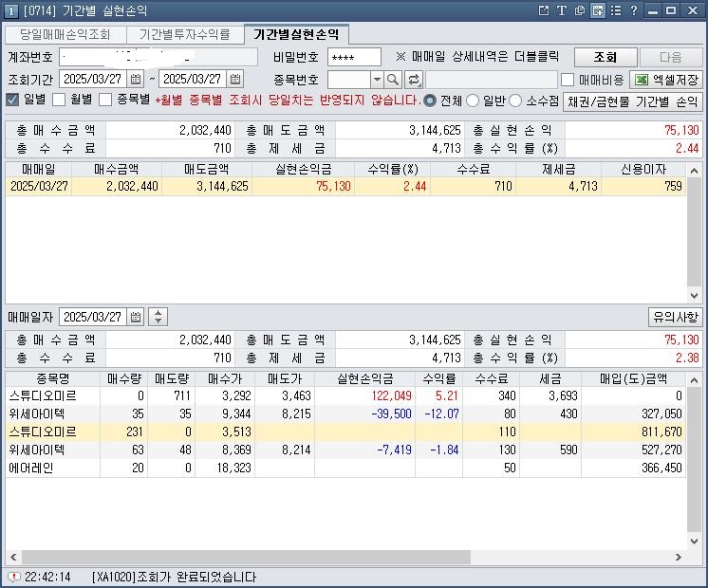Click the 유의사항 button
This screenshot has height=588, width=708.
point(676,317)
